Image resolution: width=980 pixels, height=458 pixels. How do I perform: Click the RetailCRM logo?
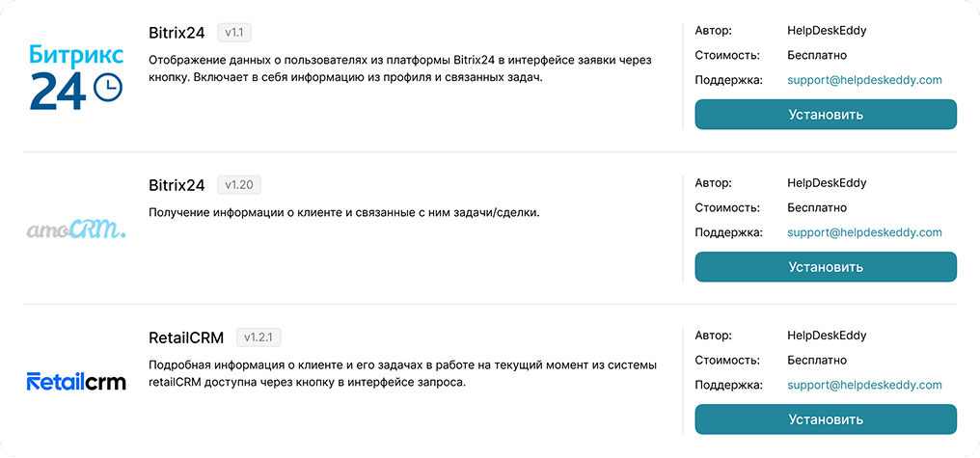[76, 381]
